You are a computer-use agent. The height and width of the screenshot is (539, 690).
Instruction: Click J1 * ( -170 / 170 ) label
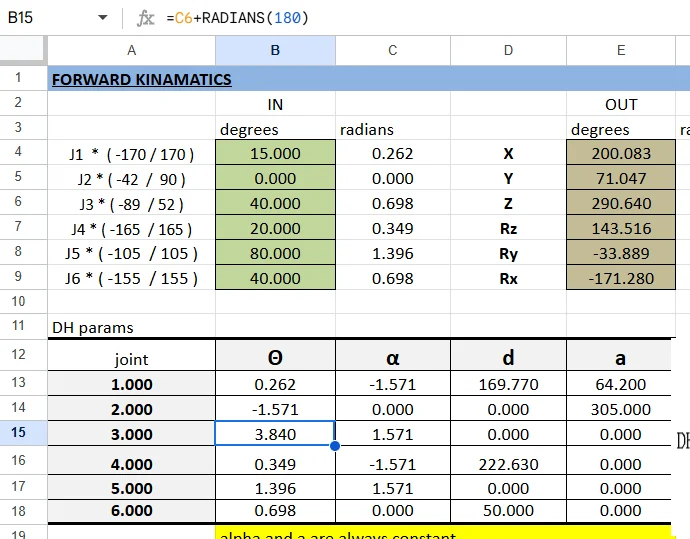pyautogui.click(x=132, y=154)
